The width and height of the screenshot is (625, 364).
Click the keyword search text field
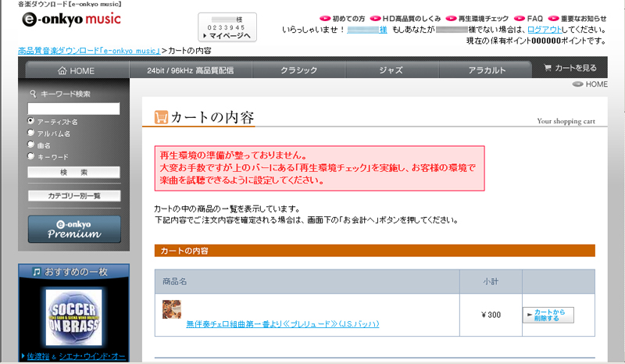[x=73, y=109]
